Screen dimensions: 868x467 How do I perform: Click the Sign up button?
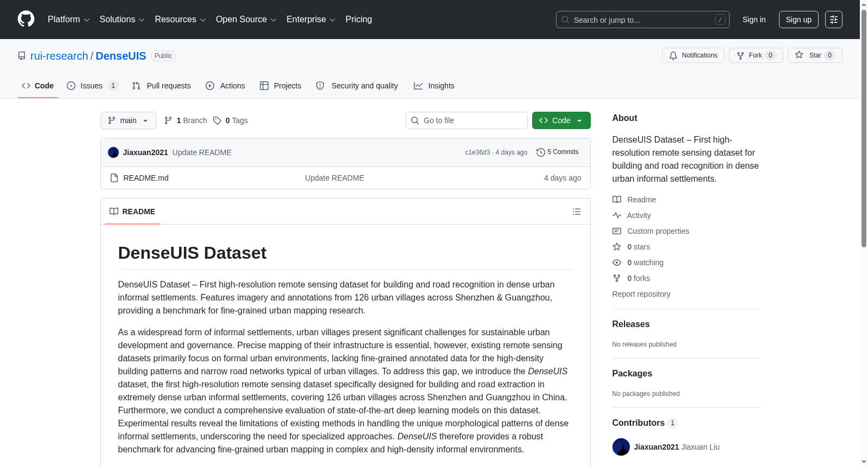pos(799,20)
